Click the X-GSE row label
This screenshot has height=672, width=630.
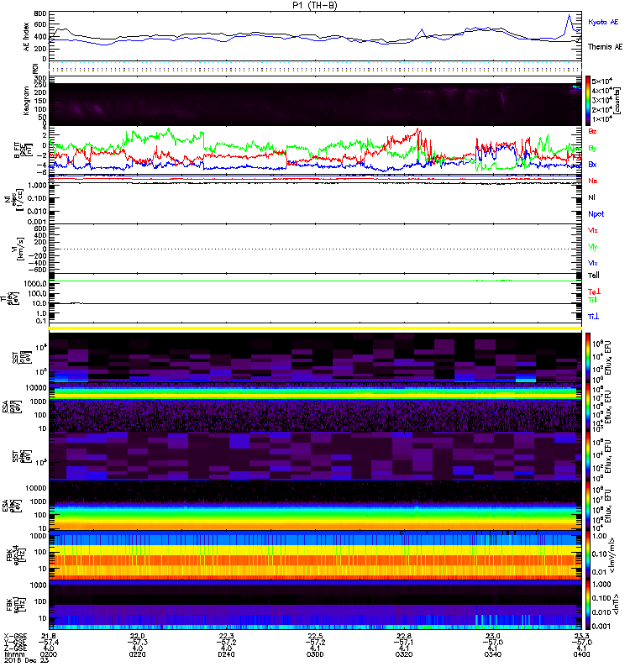click(15, 636)
